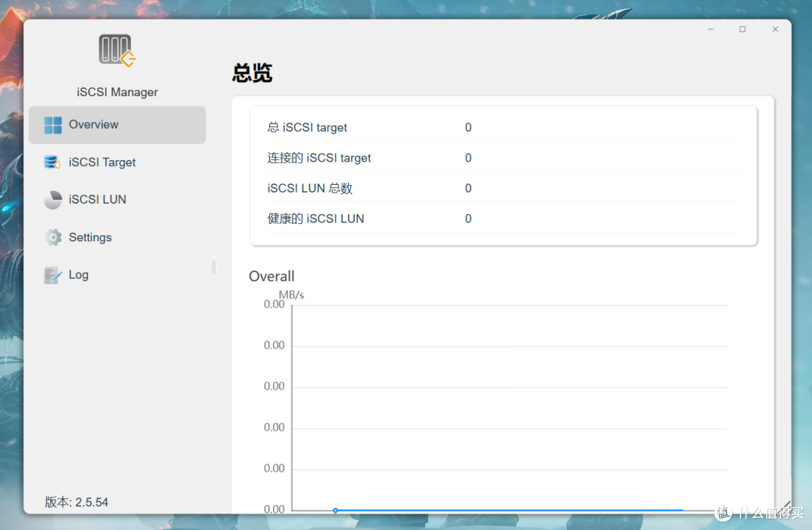Click the sidebar collapse handle
The width and height of the screenshot is (812, 530).
[214, 267]
